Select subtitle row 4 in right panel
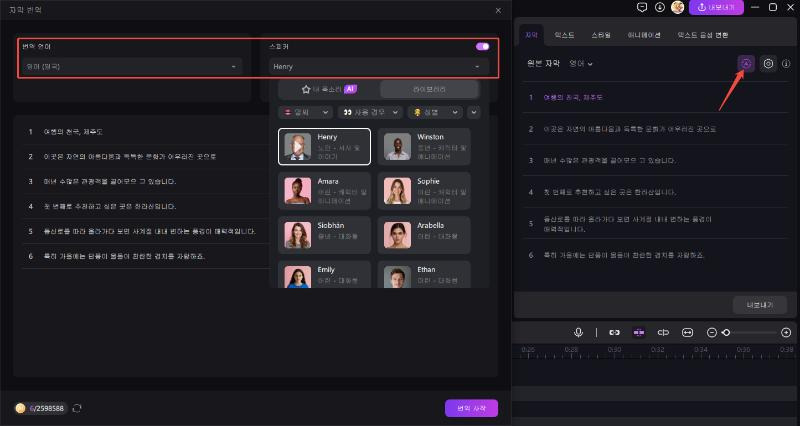 pyautogui.click(x=656, y=192)
